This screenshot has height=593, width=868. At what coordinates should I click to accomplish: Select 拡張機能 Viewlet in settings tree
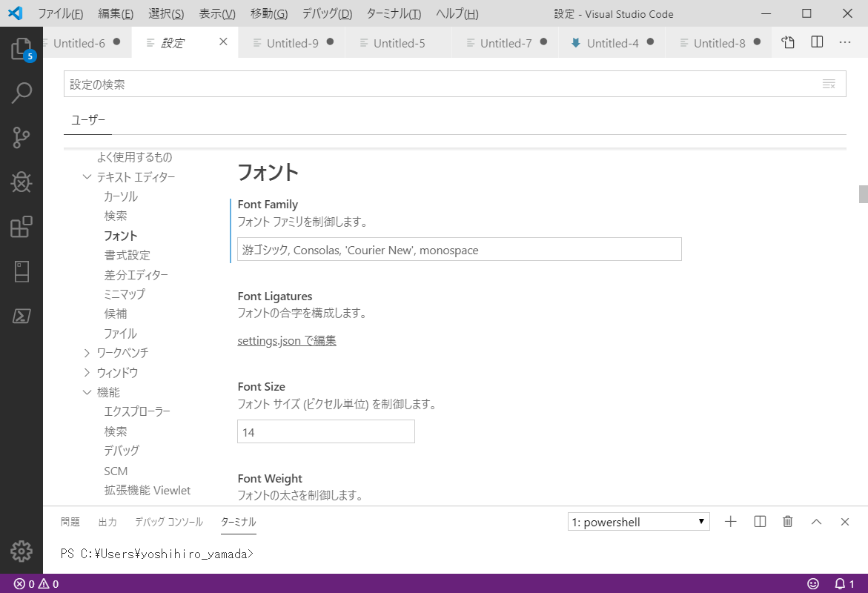coord(148,490)
